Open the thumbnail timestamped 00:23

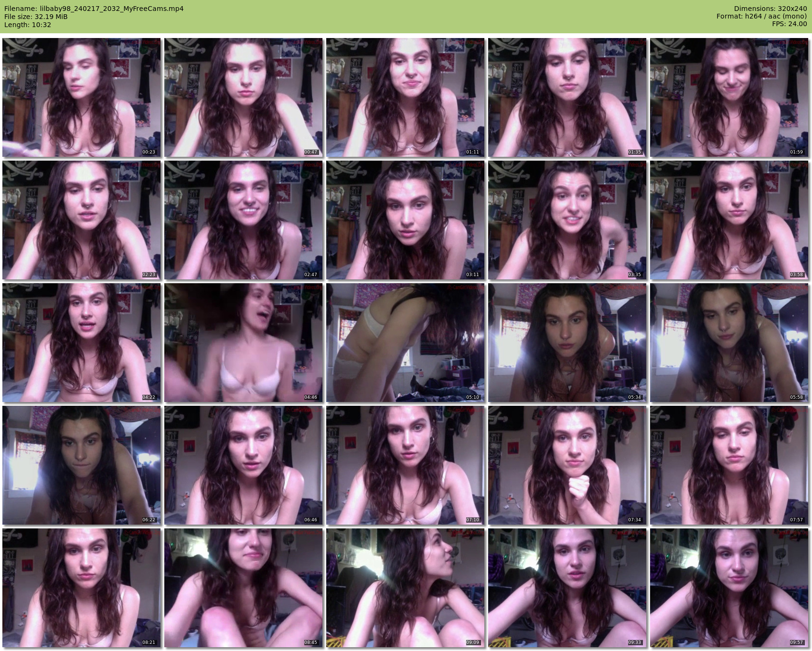coord(81,97)
